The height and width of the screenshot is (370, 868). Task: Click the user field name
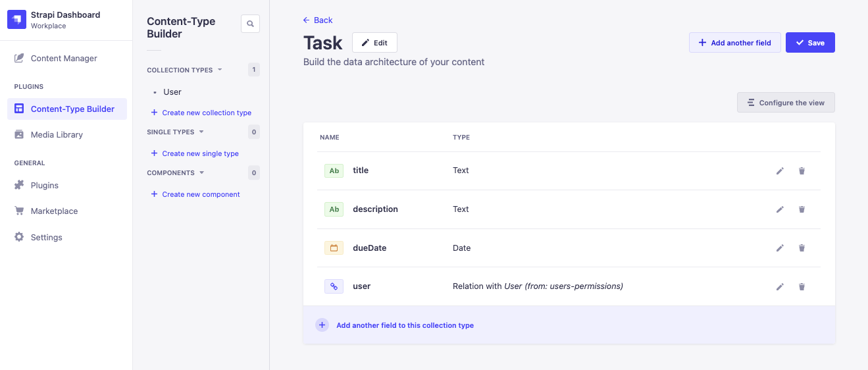click(362, 286)
